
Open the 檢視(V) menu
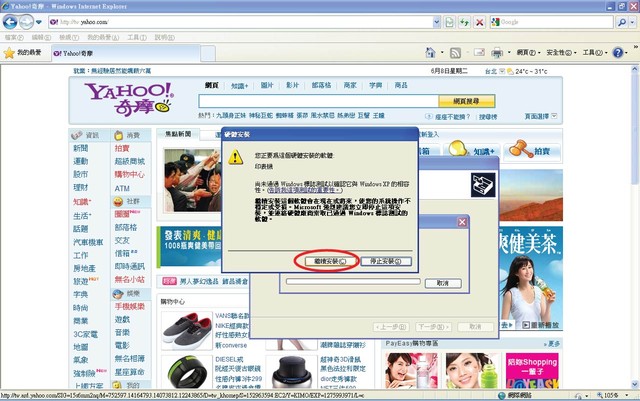pyautogui.click(x=69, y=38)
